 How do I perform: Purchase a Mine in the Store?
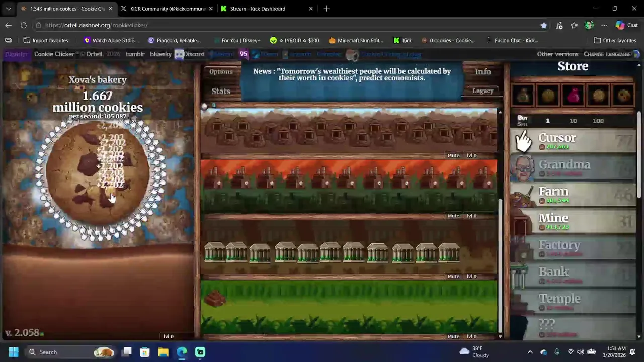pos(573,221)
